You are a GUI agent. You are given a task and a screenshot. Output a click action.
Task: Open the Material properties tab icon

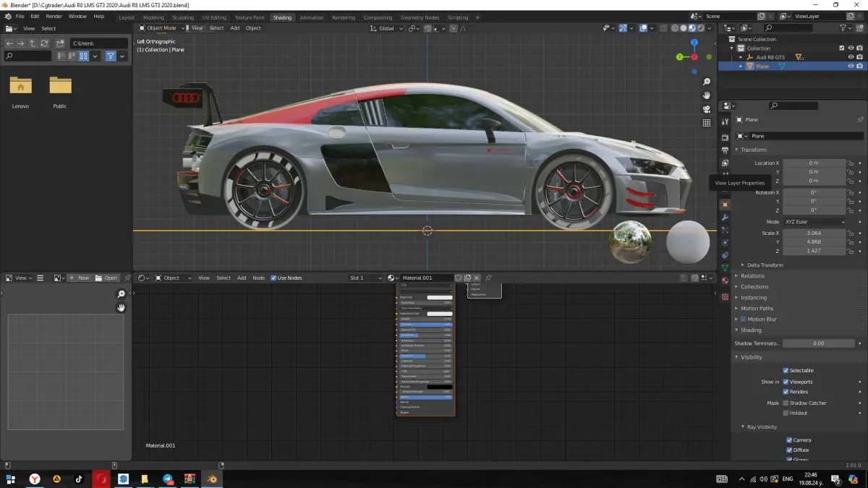click(x=725, y=281)
